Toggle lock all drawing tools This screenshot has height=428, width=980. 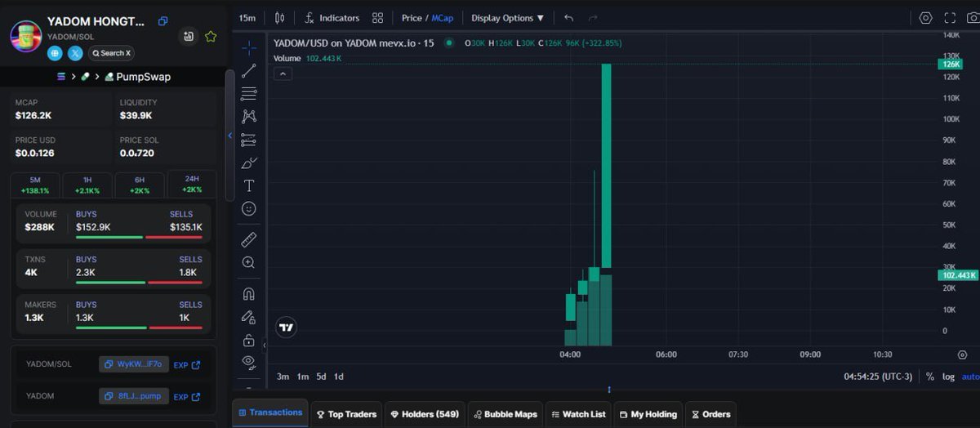[x=249, y=339]
